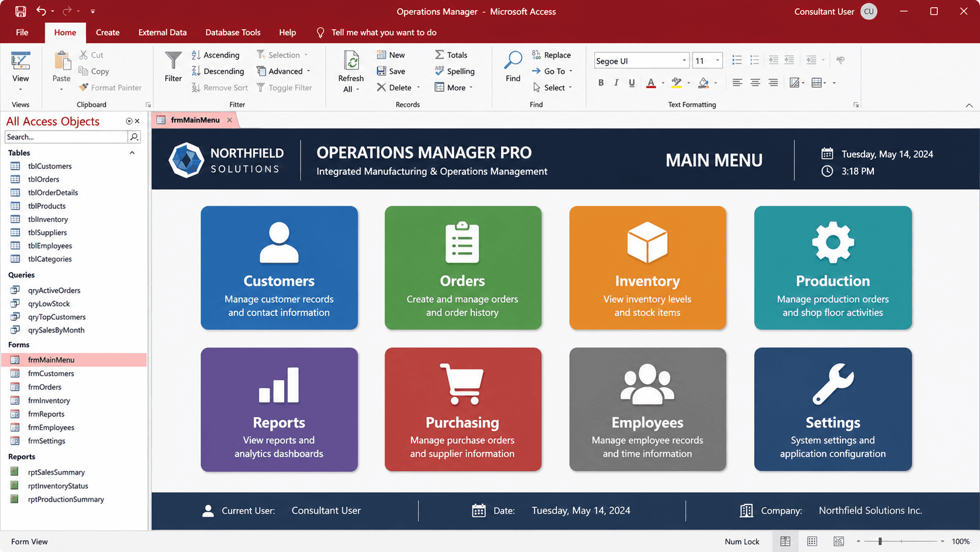Collapse the ribbon with the chevron
Screen dimensions: 980x552
click(x=969, y=105)
